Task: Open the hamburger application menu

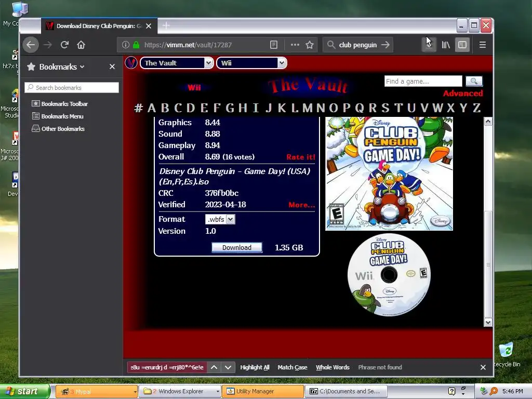Action: click(483, 45)
